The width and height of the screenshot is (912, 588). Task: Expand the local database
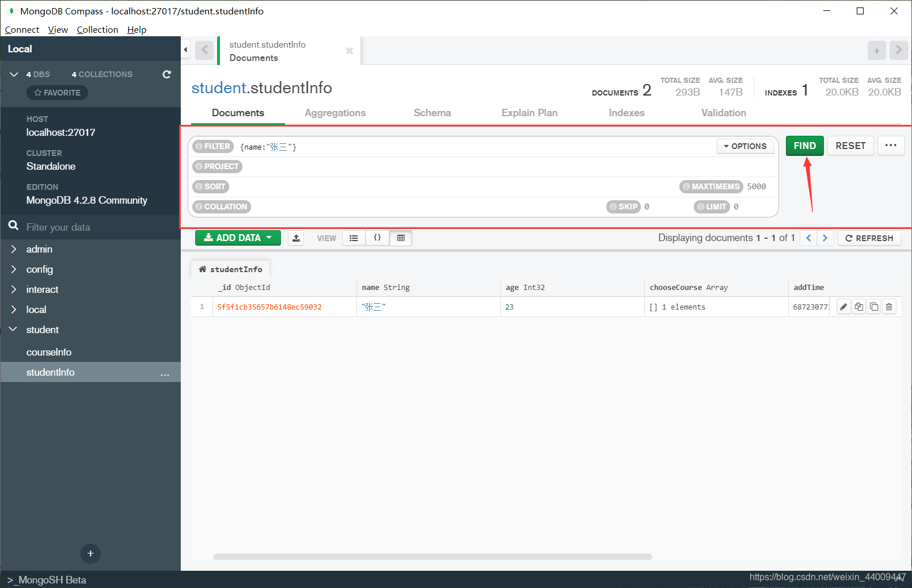click(13, 310)
